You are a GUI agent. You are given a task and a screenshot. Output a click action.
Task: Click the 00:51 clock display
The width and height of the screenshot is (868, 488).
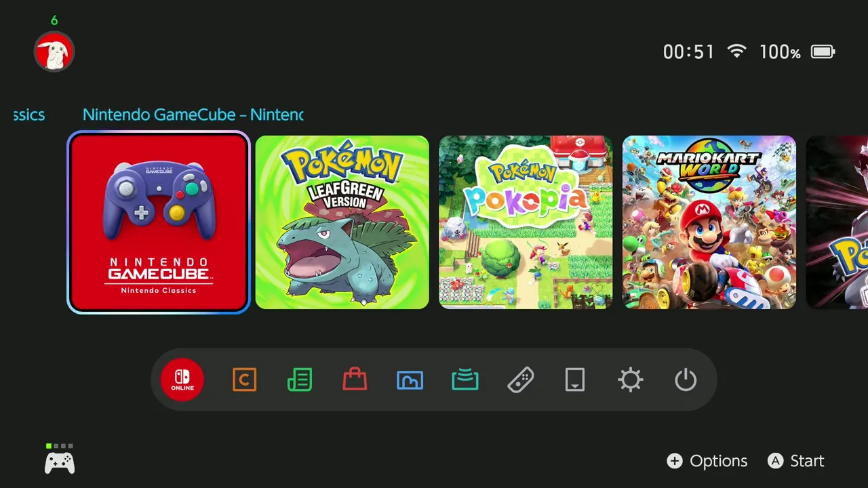tap(688, 52)
